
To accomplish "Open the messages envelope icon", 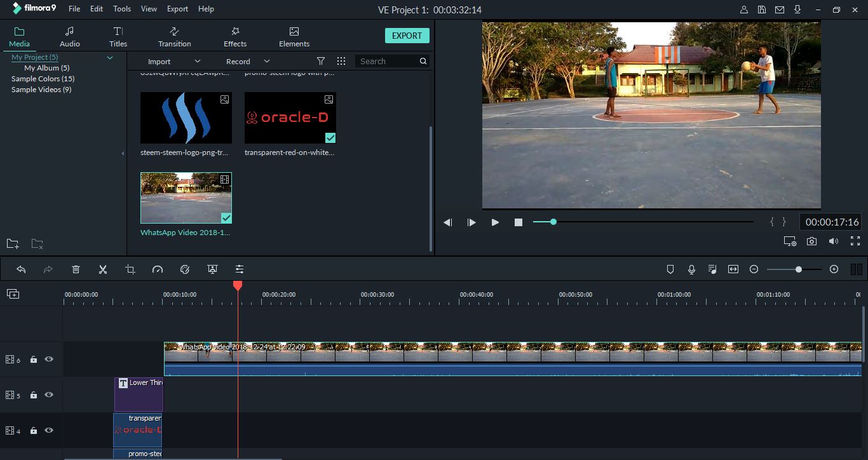I will click(x=780, y=10).
